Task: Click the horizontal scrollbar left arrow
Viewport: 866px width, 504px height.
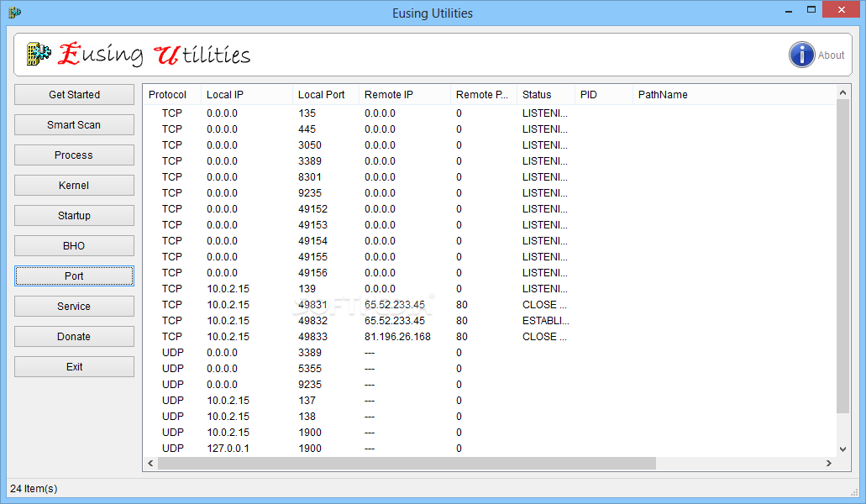Action: pos(150,463)
